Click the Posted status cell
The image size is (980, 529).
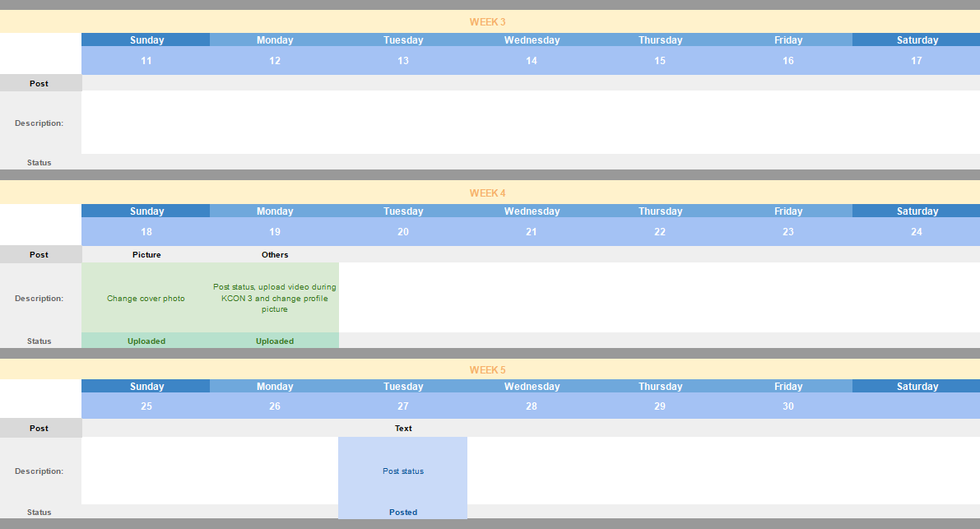tap(403, 513)
